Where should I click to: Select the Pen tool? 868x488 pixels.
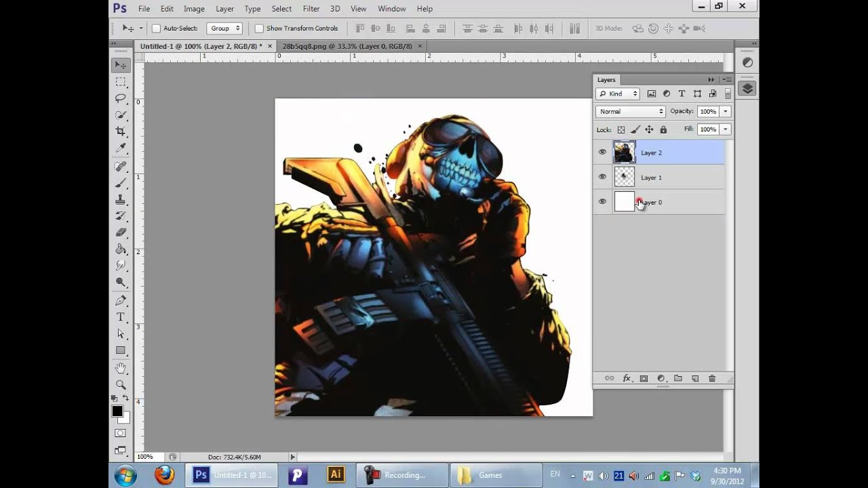[x=121, y=300]
